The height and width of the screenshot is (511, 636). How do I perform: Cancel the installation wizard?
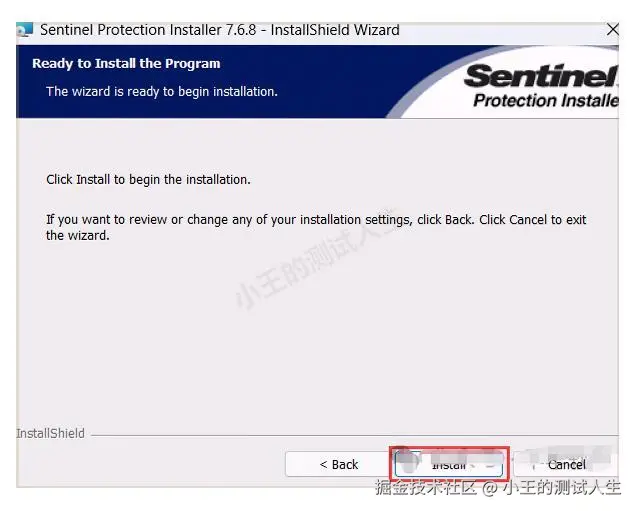click(566, 464)
